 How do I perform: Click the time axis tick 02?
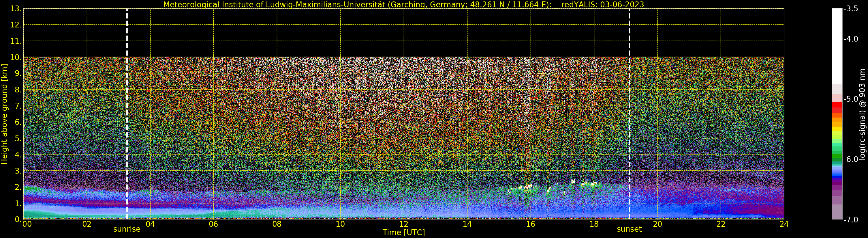pos(87,224)
